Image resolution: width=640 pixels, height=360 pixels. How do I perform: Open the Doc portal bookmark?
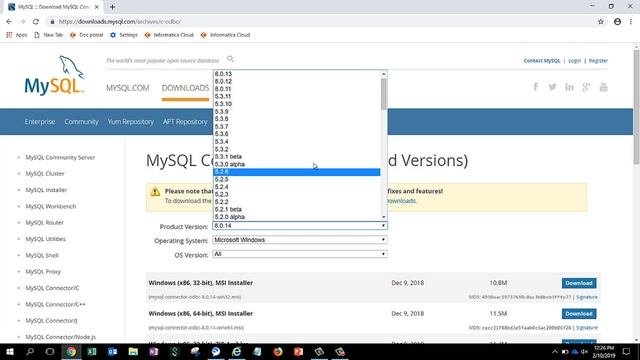tap(87, 35)
